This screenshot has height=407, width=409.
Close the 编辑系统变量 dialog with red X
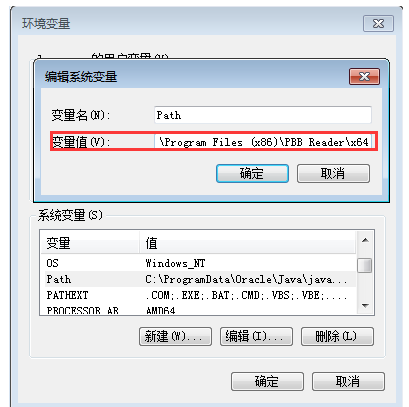coord(364,76)
